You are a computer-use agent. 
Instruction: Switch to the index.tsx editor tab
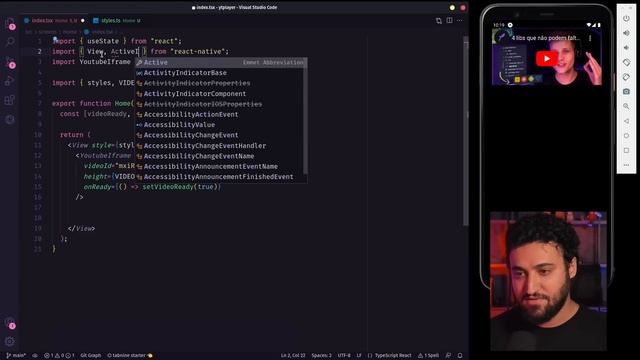pyautogui.click(x=54, y=20)
